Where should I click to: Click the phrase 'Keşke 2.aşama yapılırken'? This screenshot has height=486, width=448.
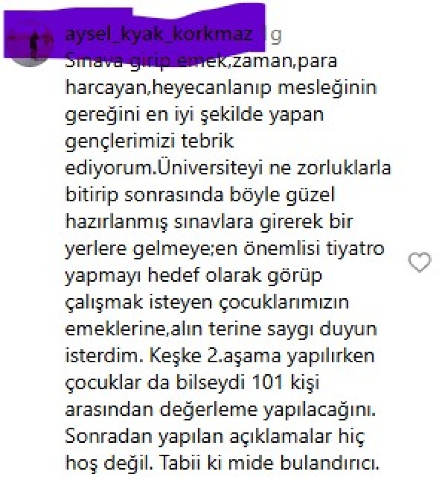pyautogui.click(x=262, y=356)
